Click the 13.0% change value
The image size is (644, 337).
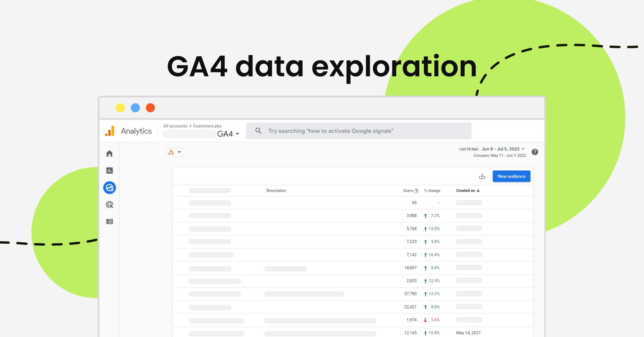434,229
